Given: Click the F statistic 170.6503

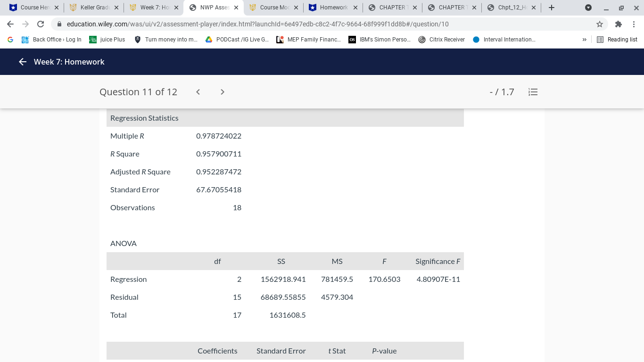Looking at the screenshot, I should coord(384,279).
